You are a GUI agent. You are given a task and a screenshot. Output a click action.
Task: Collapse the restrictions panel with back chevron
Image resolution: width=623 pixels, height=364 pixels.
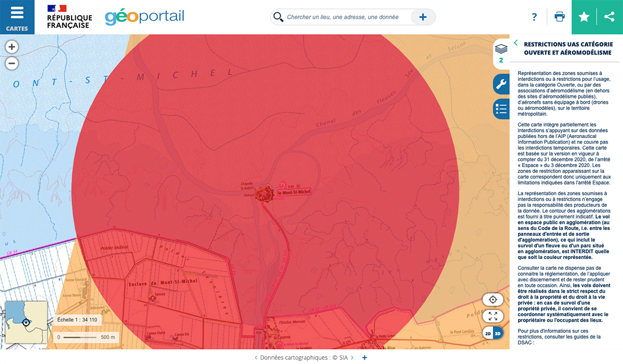(516, 43)
